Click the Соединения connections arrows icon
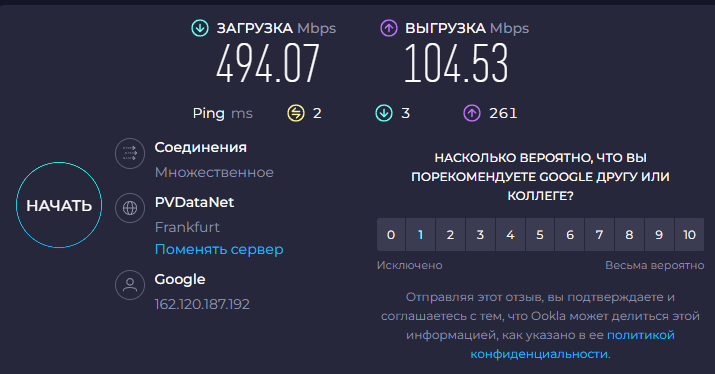The height and width of the screenshot is (374, 715). [130, 153]
